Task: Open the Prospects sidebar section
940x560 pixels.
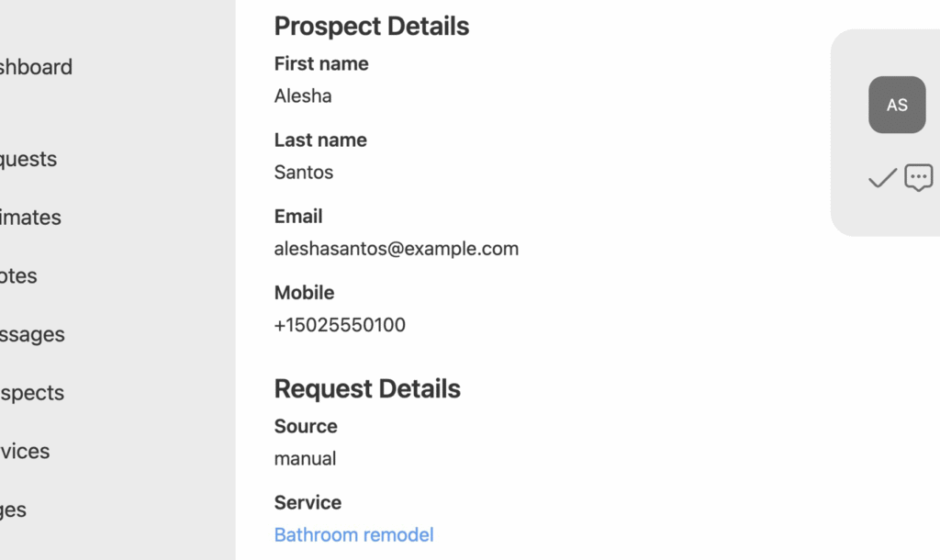Action: tap(31, 393)
